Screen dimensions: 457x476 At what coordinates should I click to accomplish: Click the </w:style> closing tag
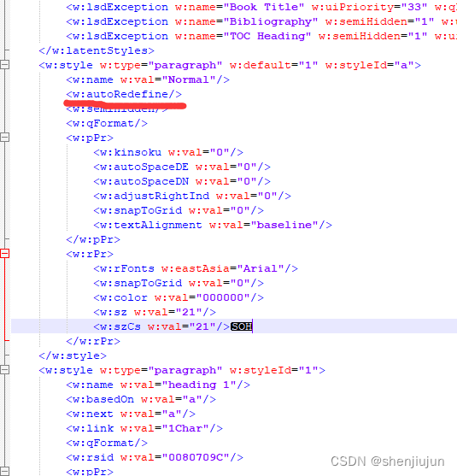coord(73,356)
